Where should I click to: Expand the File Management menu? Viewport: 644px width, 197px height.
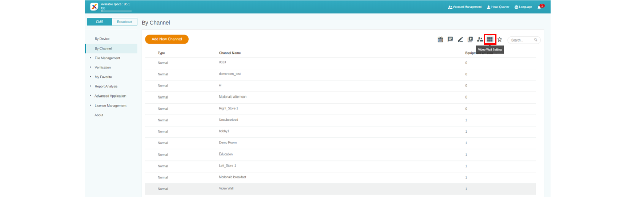[x=107, y=58]
